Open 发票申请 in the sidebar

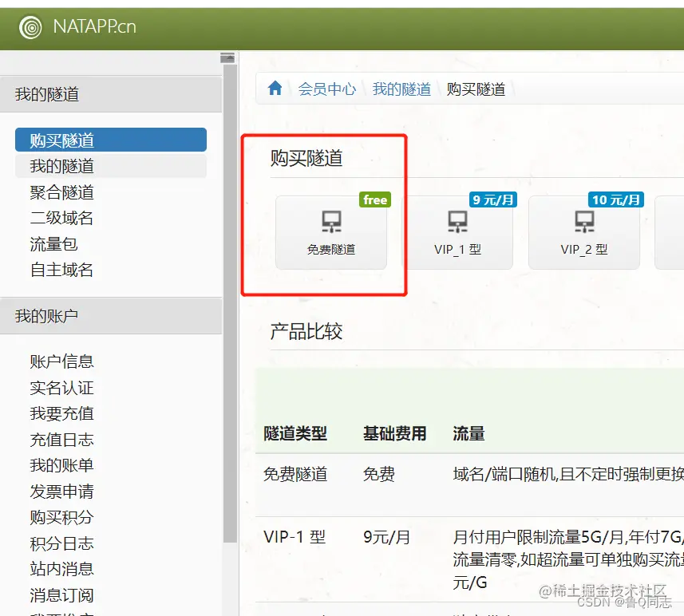click(62, 492)
